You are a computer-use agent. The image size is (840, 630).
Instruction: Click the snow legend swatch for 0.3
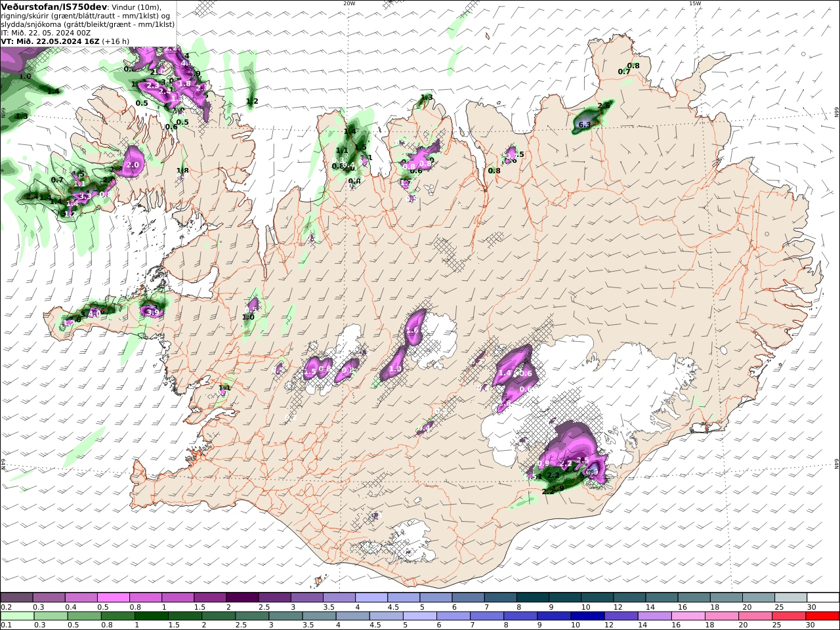(x=49, y=598)
